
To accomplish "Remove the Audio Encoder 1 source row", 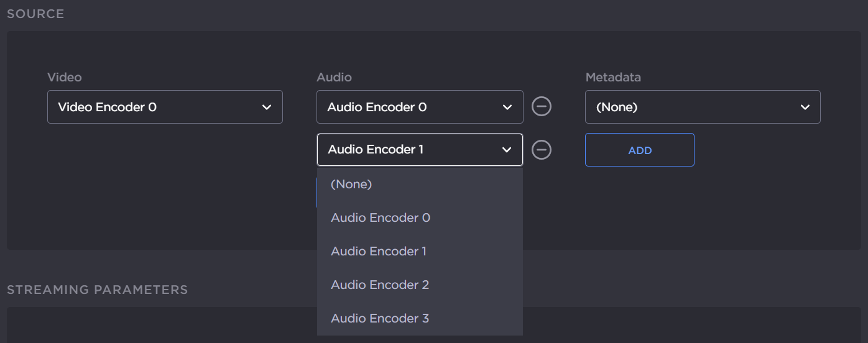I will click(542, 150).
